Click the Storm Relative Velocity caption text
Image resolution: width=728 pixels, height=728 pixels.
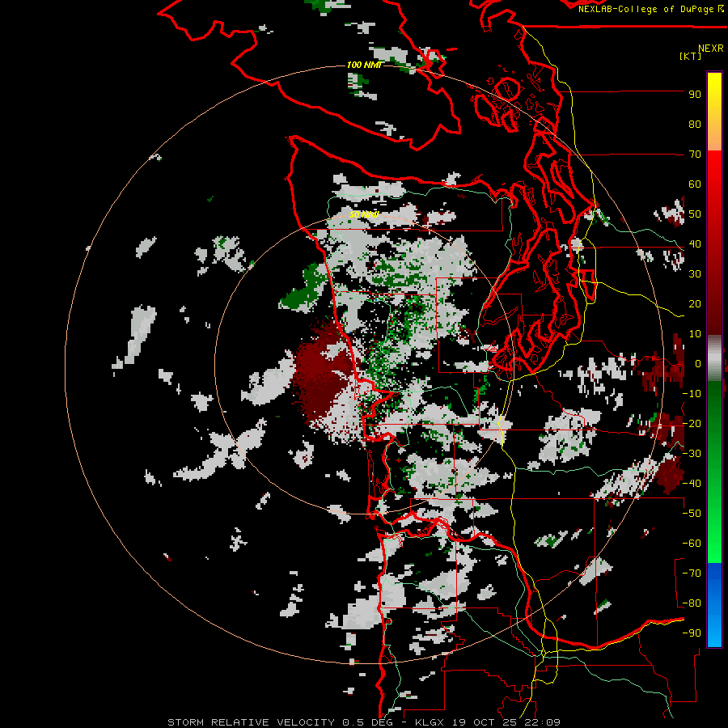pyautogui.click(x=364, y=722)
